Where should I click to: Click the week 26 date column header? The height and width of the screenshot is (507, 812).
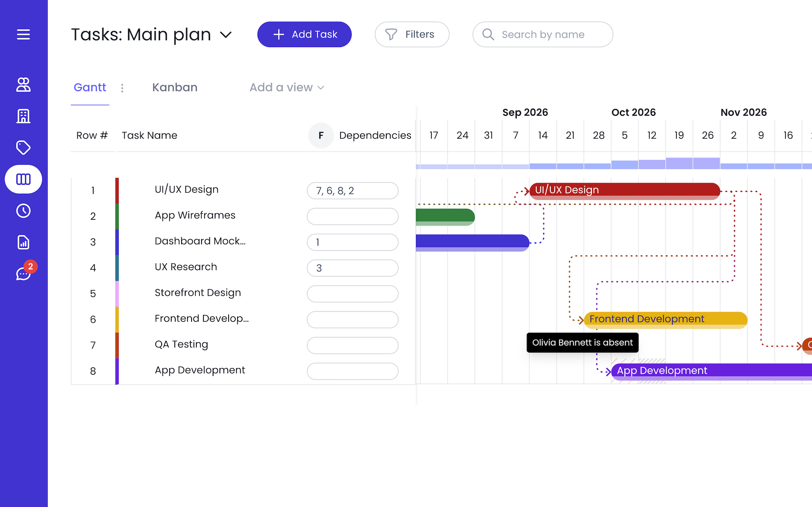click(x=707, y=136)
